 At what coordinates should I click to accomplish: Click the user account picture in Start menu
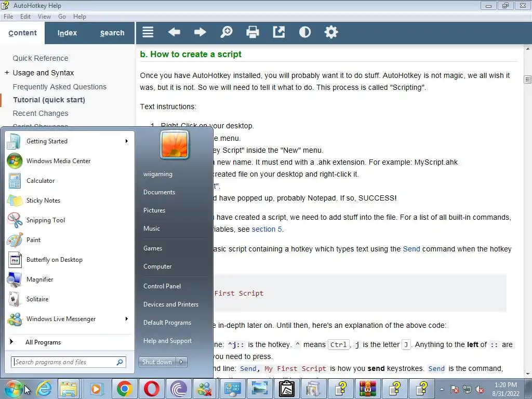point(175,145)
